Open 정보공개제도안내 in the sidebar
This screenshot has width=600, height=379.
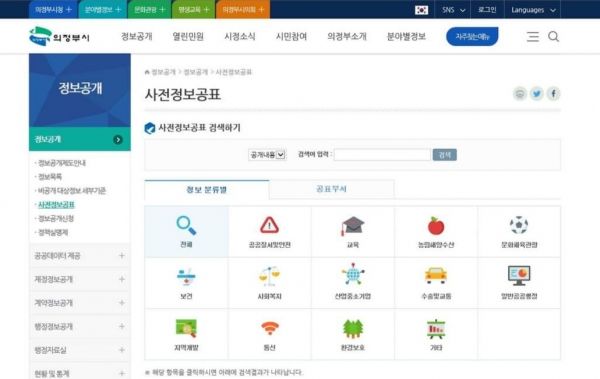pos(62,163)
